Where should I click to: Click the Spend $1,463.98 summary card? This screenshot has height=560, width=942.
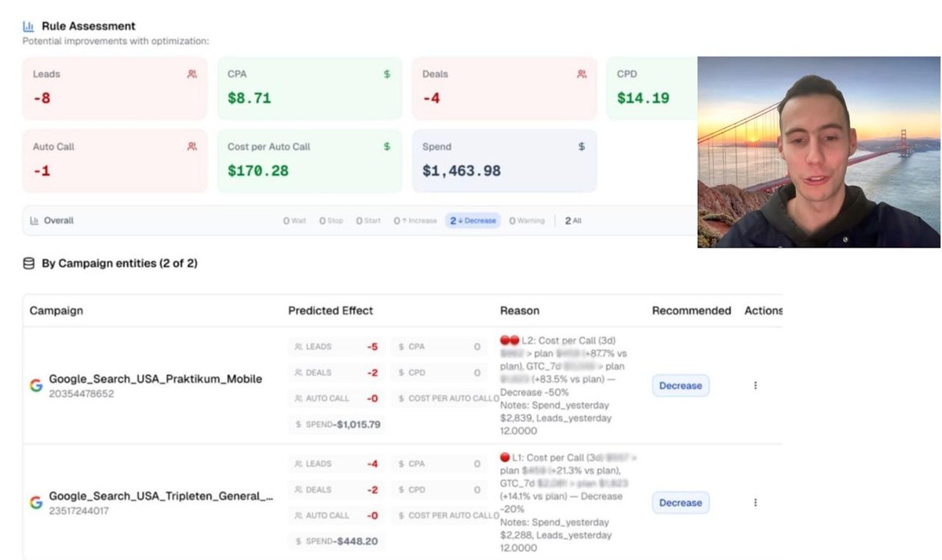click(504, 161)
